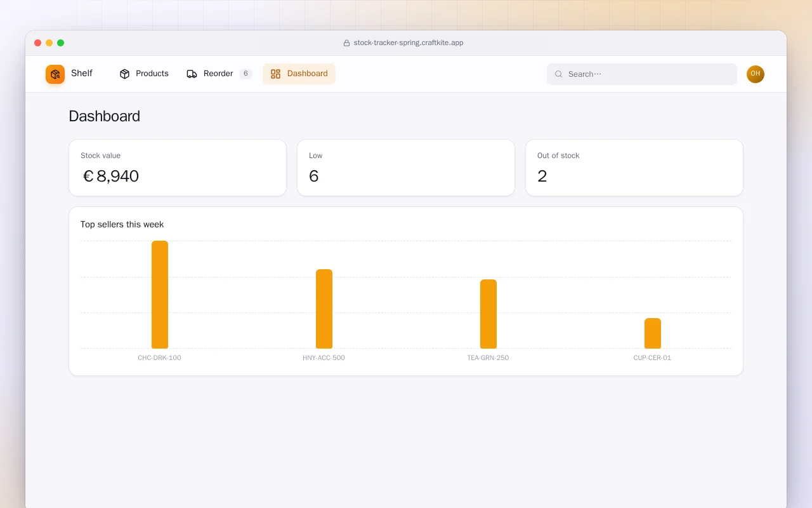812x508 pixels.
Task: Click the Dashboard grid icon
Action: 275,74
